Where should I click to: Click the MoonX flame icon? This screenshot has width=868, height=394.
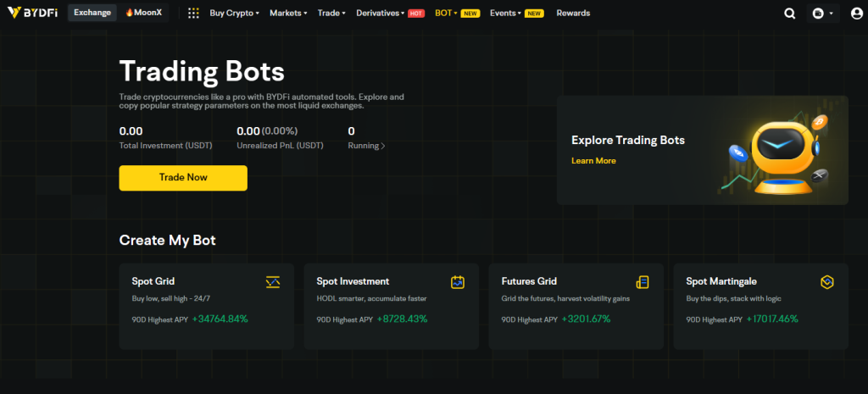tap(129, 13)
